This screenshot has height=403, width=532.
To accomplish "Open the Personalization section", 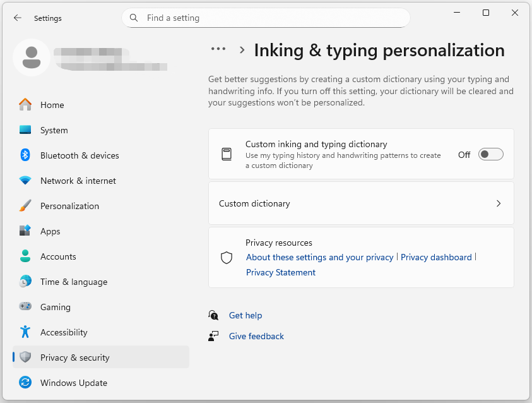I will pos(69,206).
